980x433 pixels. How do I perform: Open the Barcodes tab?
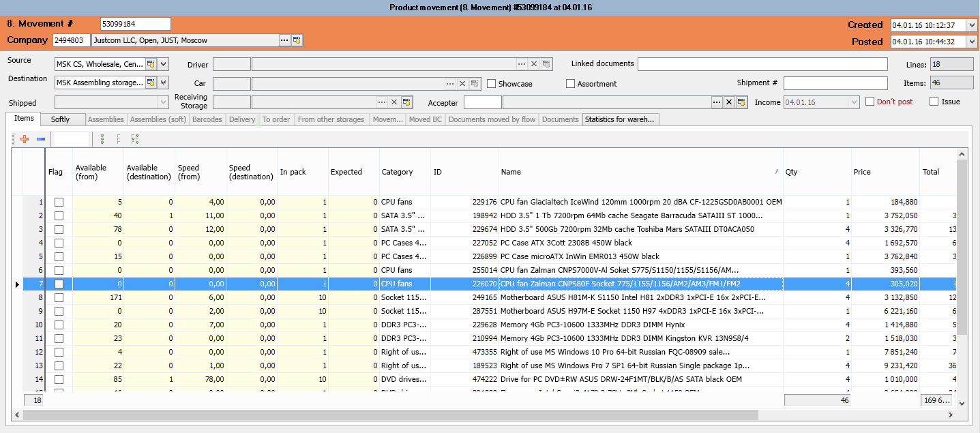[207, 119]
